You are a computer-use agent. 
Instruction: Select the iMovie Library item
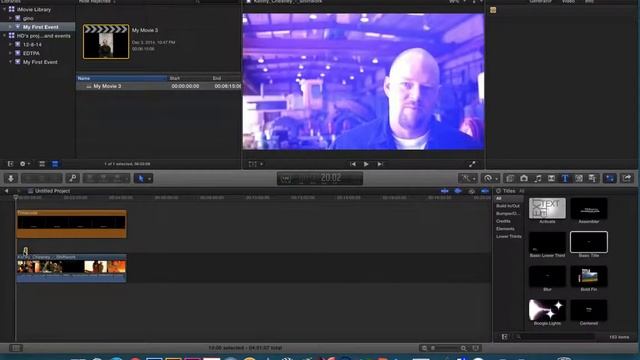click(x=34, y=9)
